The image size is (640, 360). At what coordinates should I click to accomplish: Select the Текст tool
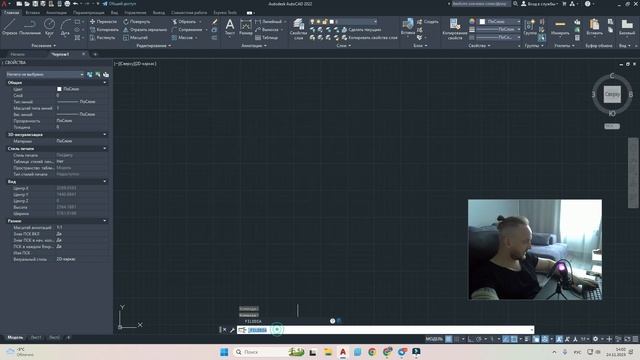click(x=230, y=27)
